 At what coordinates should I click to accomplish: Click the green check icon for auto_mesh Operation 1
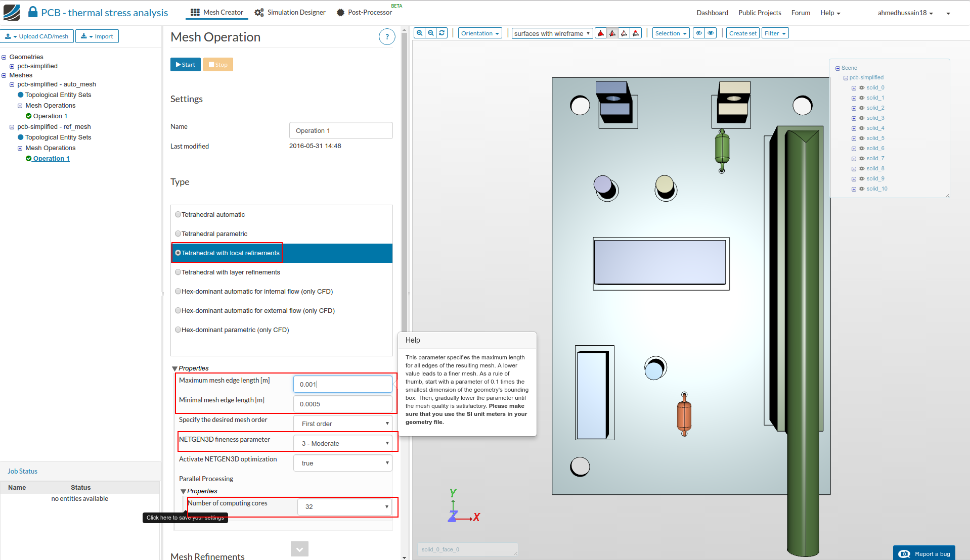(29, 116)
